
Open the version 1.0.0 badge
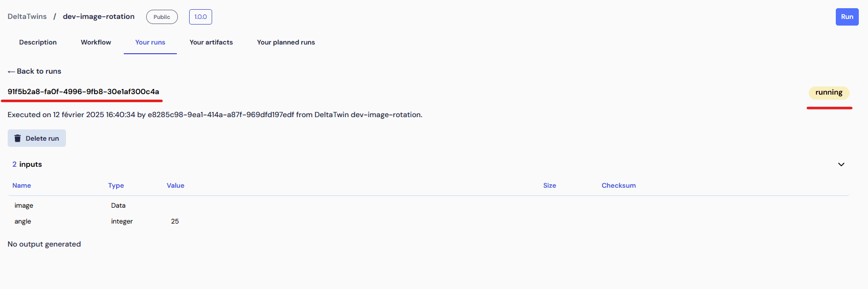(x=200, y=17)
